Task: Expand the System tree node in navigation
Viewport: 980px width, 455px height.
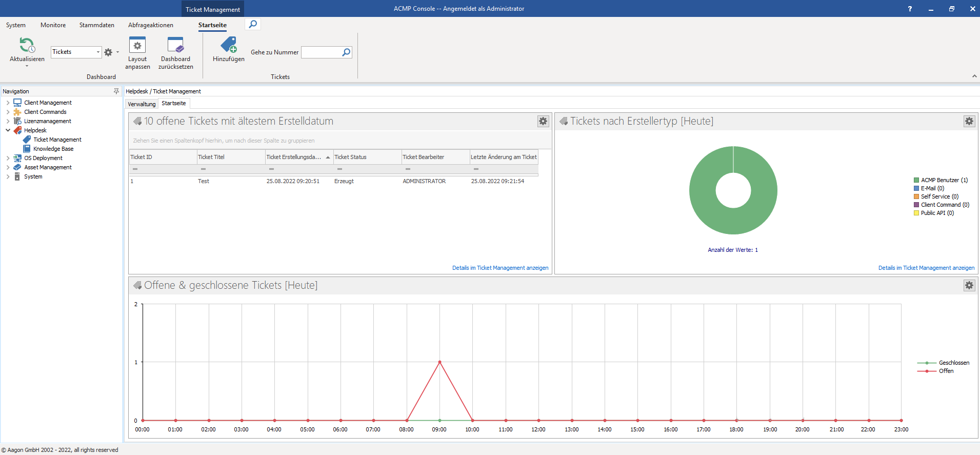Action: [8, 176]
